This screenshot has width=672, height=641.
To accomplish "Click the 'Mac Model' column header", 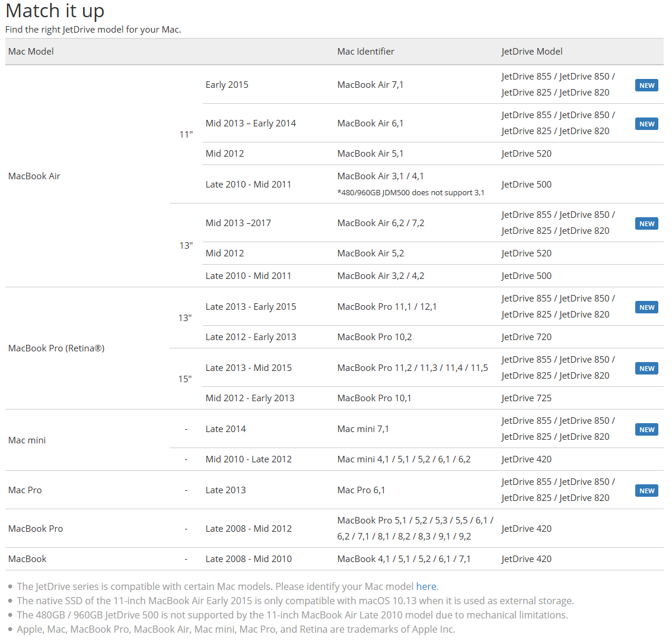I will pyautogui.click(x=31, y=52).
